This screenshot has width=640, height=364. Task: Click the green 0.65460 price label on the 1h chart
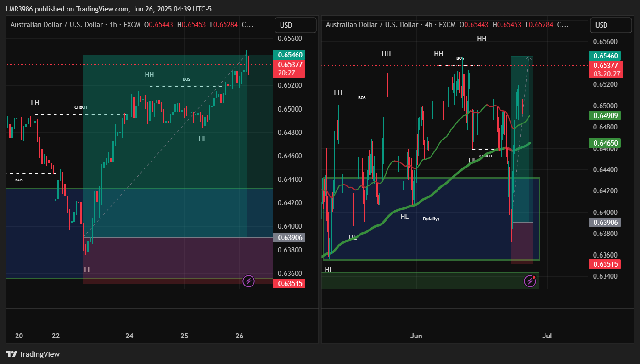point(290,55)
